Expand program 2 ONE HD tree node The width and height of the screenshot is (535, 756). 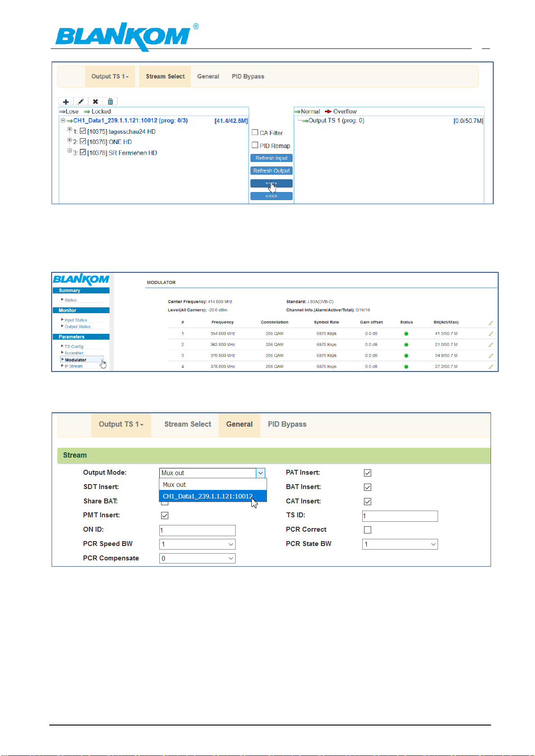pos(70,140)
